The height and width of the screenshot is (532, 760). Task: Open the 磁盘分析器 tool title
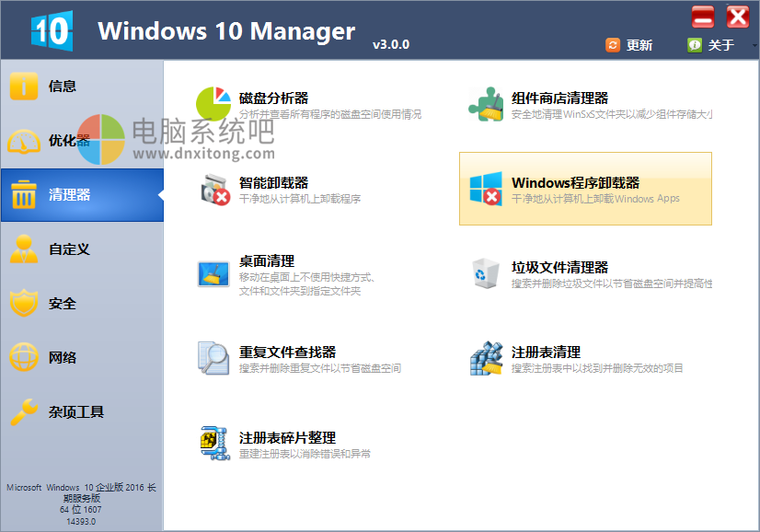point(273,98)
